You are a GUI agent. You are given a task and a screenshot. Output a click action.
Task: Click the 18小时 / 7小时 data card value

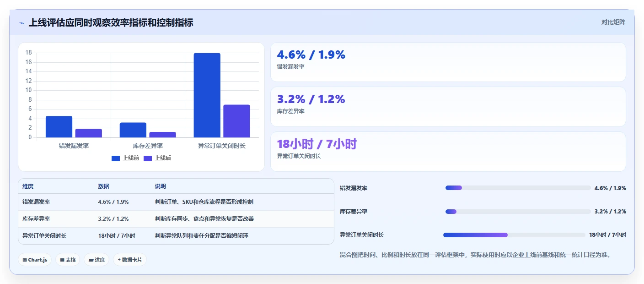pyautogui.click(x=317, y=144)
